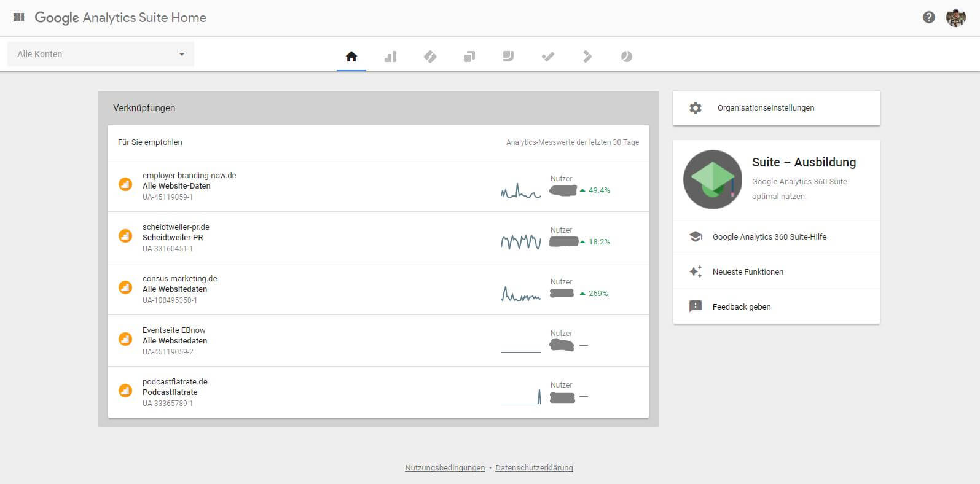Expand the Alle Konten account dropdown
The width and height of the screenshot is (980, 484).
point(101,54)
